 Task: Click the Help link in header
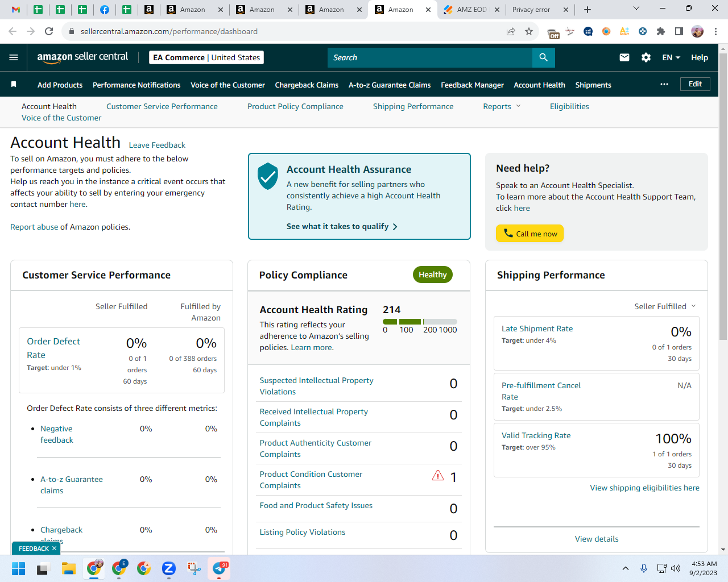700,57
